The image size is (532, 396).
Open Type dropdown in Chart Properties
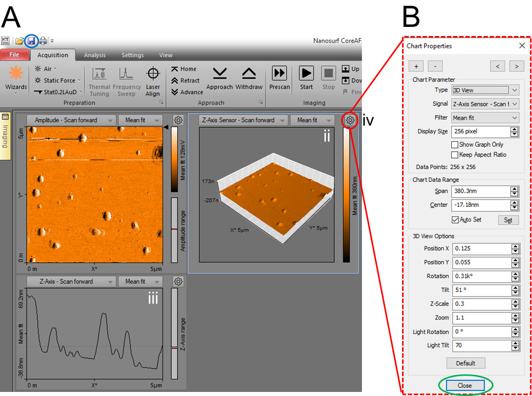(x=485, y=90)
